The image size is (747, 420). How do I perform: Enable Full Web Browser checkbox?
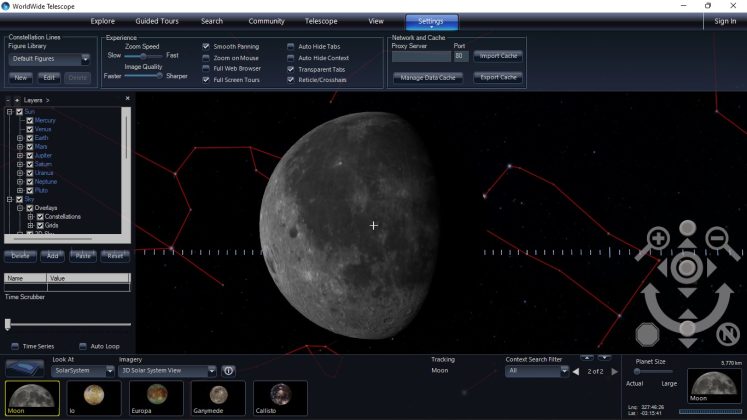point(206,69)
